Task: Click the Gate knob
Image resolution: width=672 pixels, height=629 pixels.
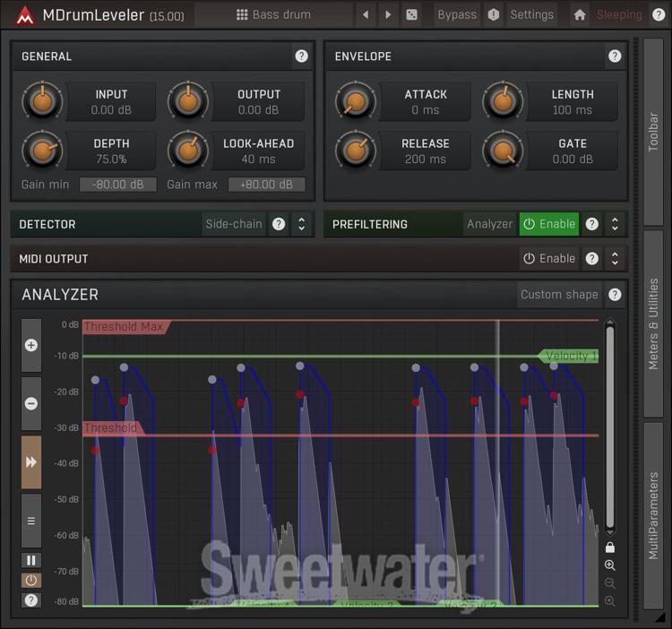Action: tap(503, 151)
